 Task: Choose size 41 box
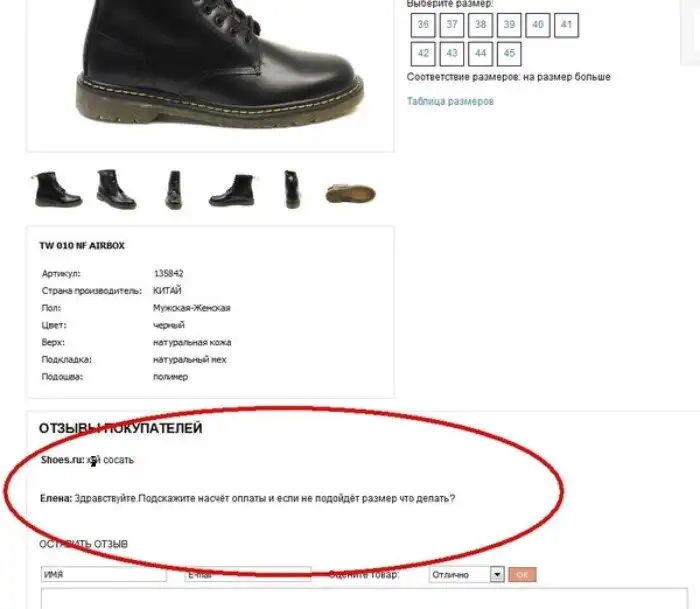(567, 25)
